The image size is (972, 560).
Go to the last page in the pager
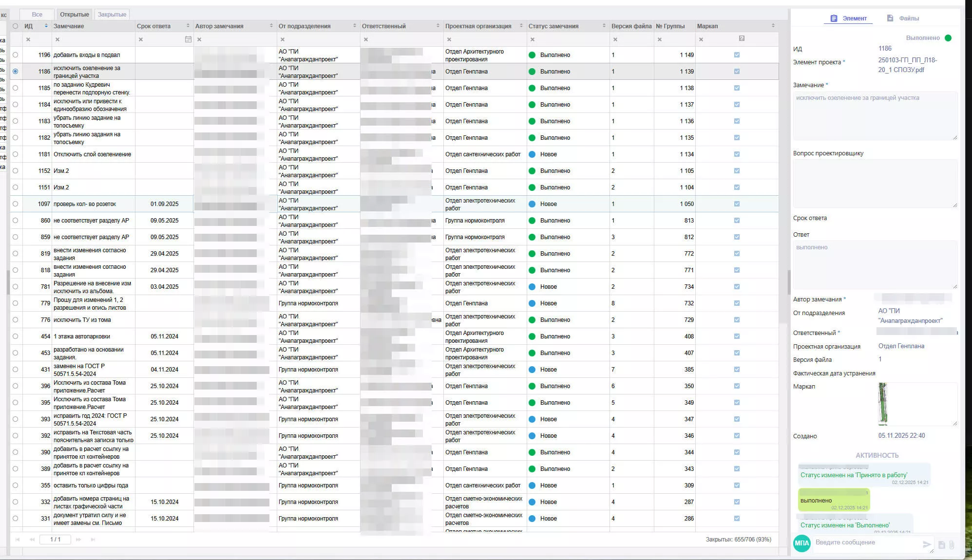(x=93, y=539)
